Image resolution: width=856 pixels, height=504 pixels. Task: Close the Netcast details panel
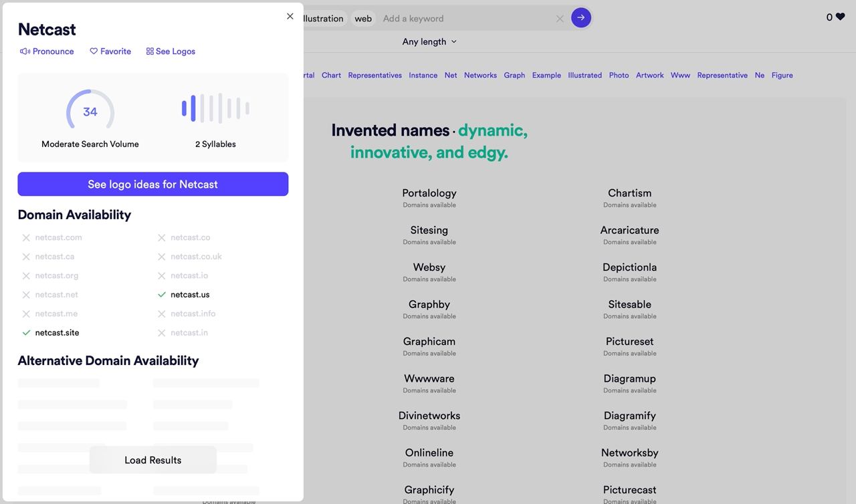point(290,16)
